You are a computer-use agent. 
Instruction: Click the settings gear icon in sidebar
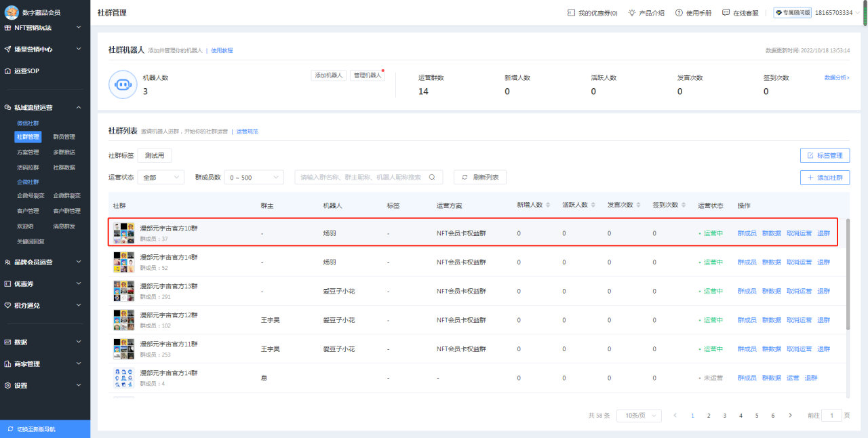pos(7,386)
